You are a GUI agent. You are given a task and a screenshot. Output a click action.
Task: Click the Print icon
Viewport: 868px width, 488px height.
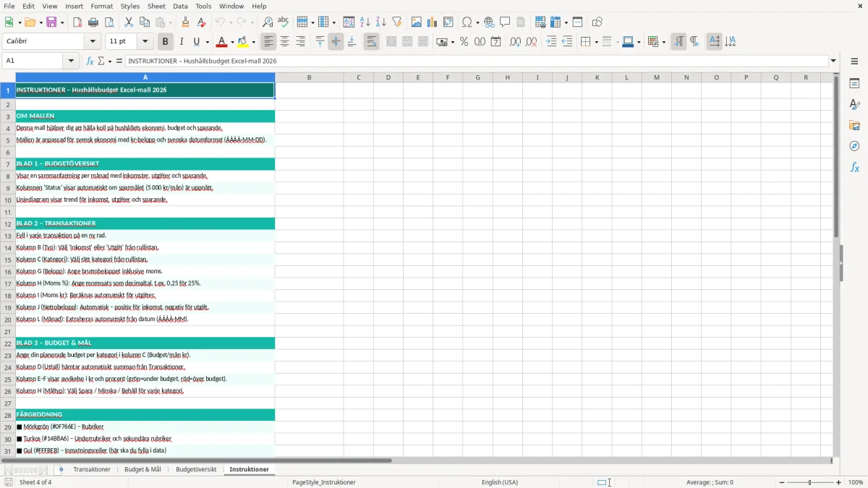click(93, 22)
